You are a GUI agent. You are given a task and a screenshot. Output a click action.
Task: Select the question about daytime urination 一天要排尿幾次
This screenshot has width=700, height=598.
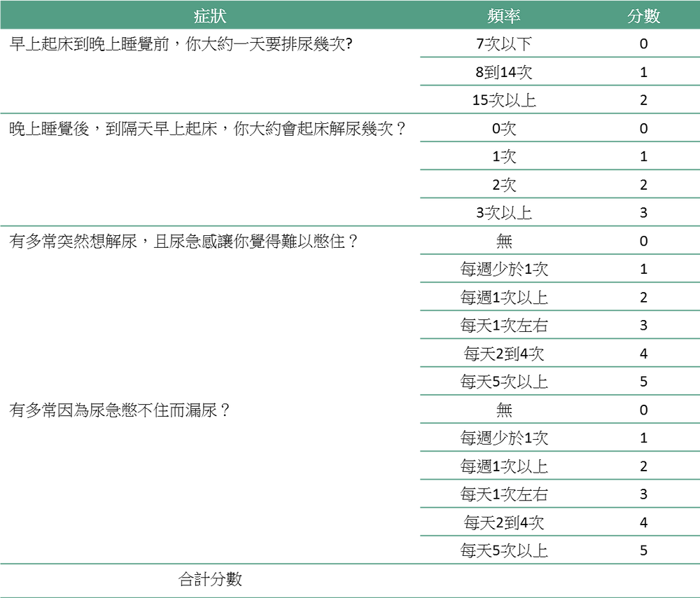(x=181, y=44)
